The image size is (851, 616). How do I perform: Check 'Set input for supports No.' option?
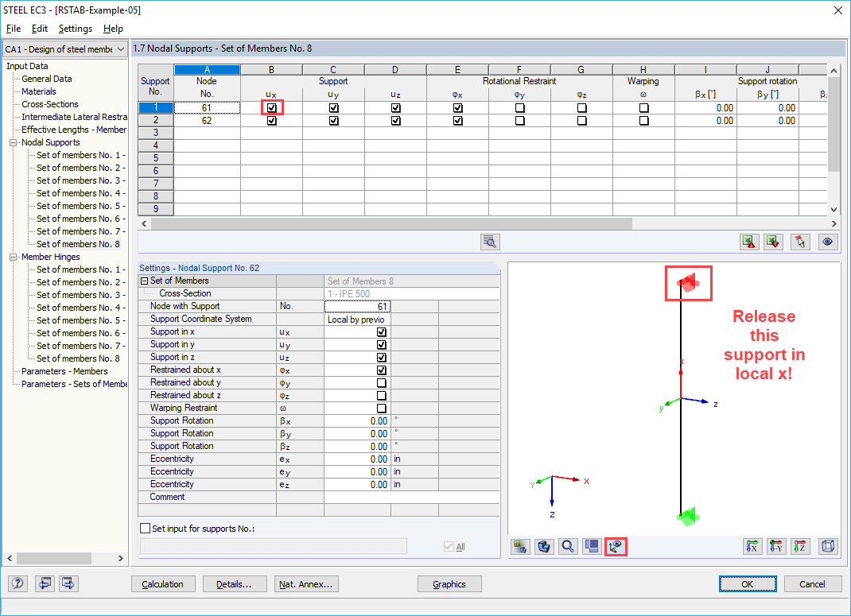coord(145,527)
